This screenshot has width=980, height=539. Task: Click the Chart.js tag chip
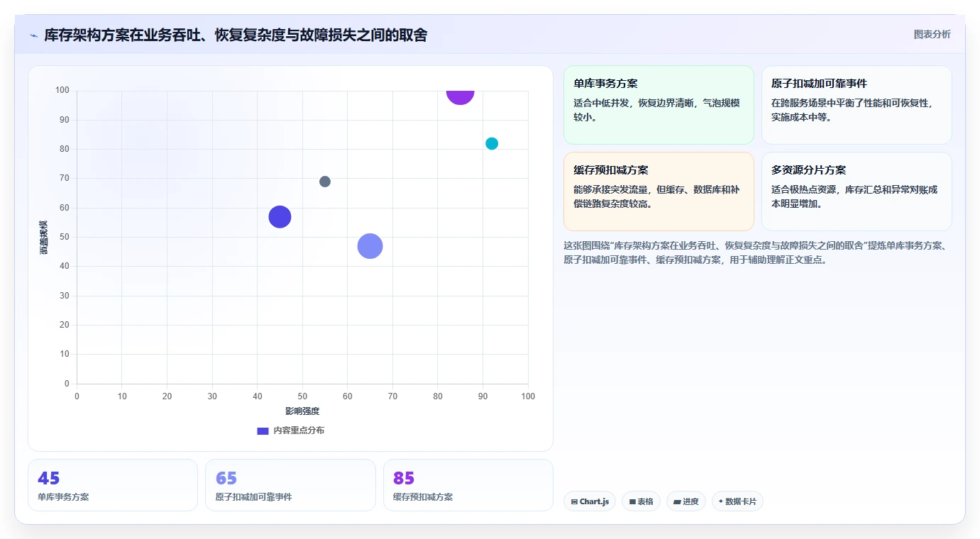coord(590,501)
